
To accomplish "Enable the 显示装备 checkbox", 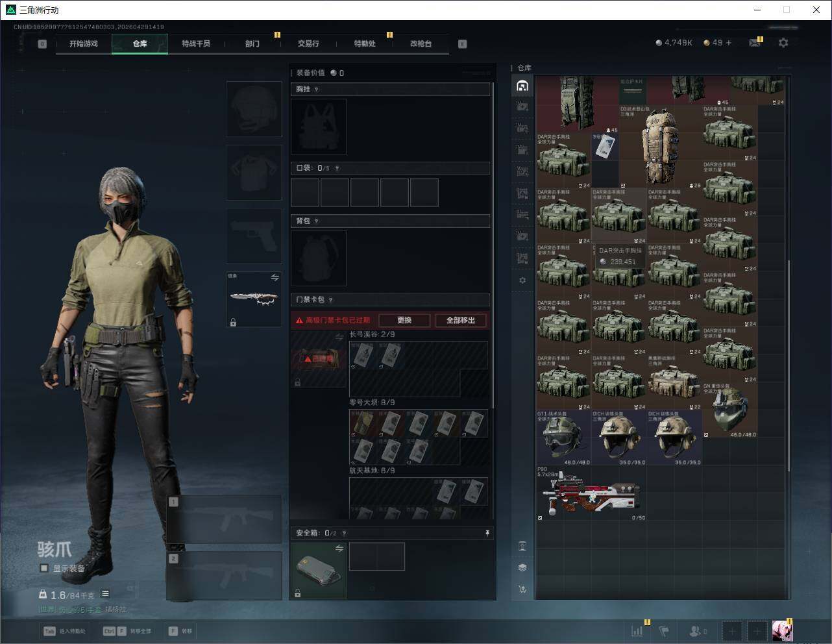I will pos(44,568).
